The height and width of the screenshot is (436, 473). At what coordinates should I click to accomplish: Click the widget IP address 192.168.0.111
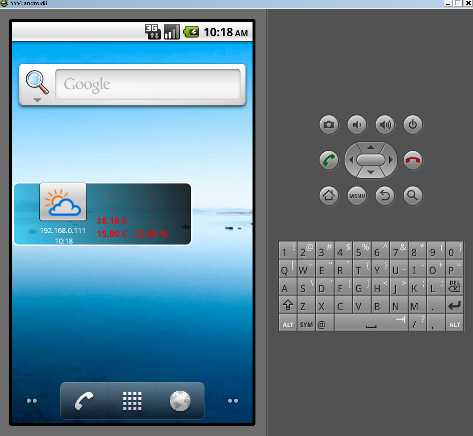coord(63,230)
